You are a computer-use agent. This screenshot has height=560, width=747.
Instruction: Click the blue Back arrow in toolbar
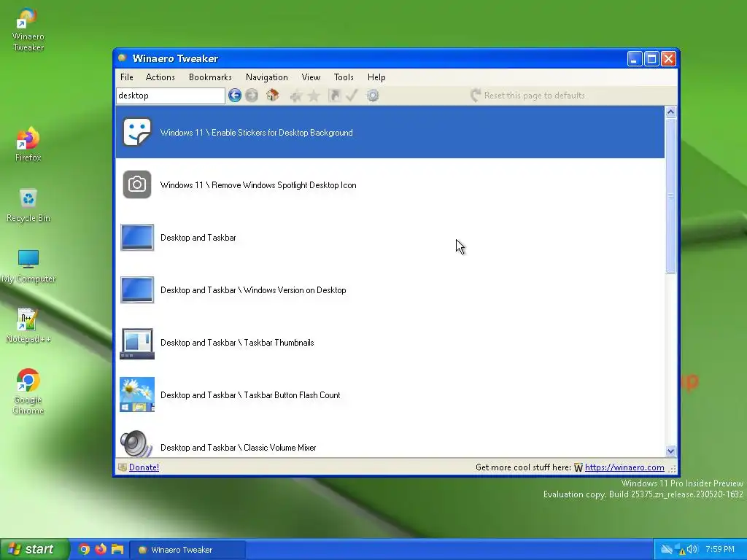pyautogui.click(x=234, y=96)
